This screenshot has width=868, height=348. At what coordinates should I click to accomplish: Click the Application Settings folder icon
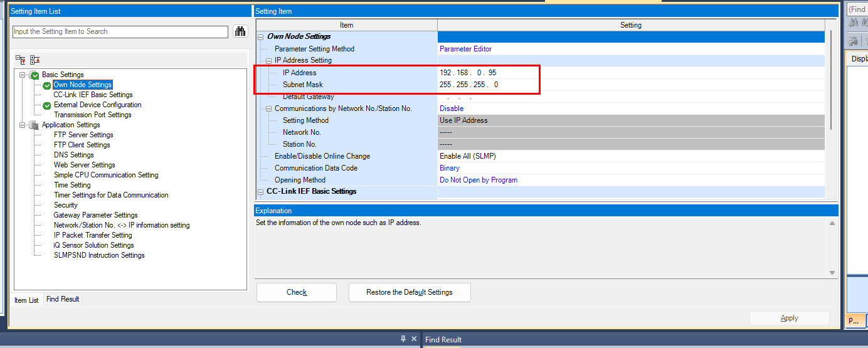click(34, 125)
